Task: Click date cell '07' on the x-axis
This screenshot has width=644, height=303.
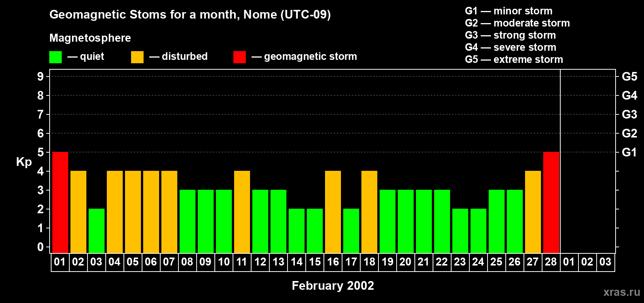Action: [169, 262]
